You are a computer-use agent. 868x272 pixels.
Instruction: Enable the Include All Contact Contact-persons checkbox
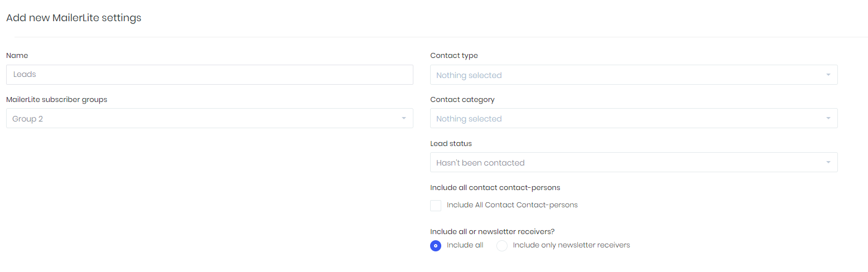[436, 206]
